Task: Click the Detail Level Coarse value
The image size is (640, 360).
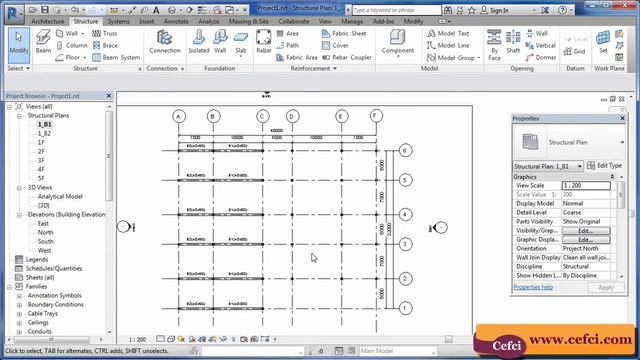Action: click(586, 213)
